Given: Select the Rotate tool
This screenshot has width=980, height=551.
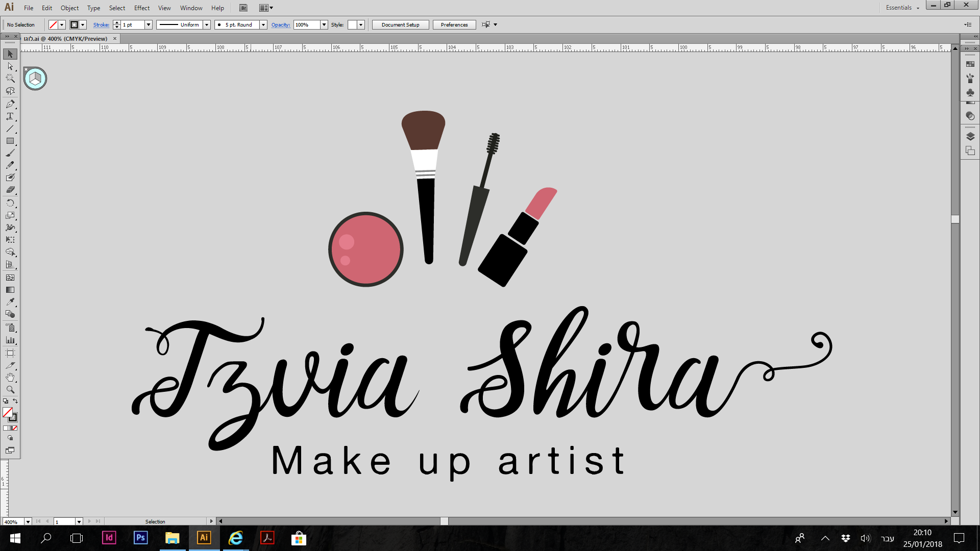Looking at the screenshot, I should click(10, 203).
